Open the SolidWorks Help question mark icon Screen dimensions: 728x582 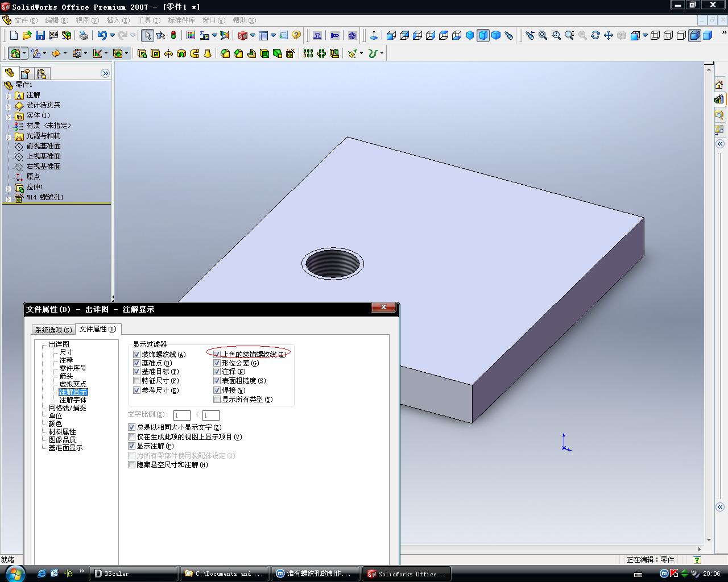296,35
